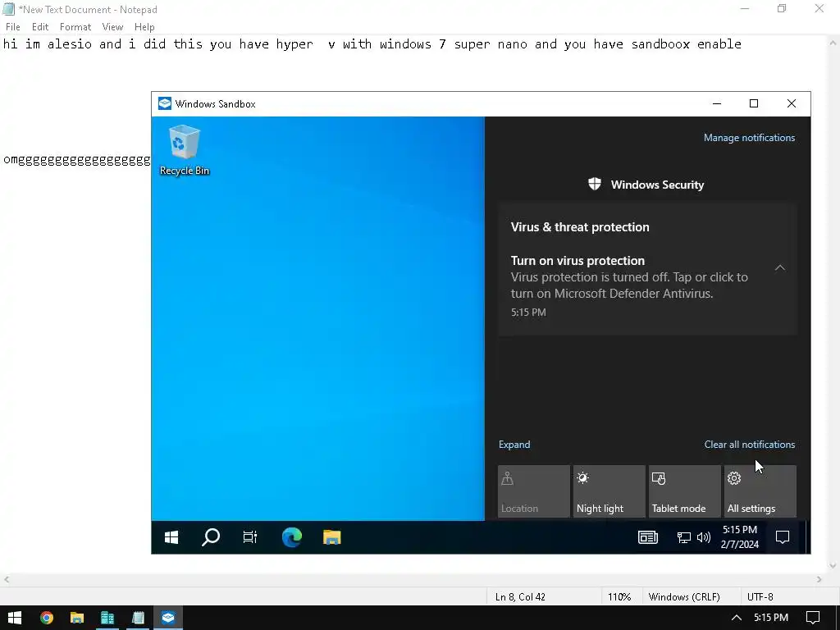840x630 pixels.
Task: Click the 110% zoom status entry
Action: pos(619,597)
